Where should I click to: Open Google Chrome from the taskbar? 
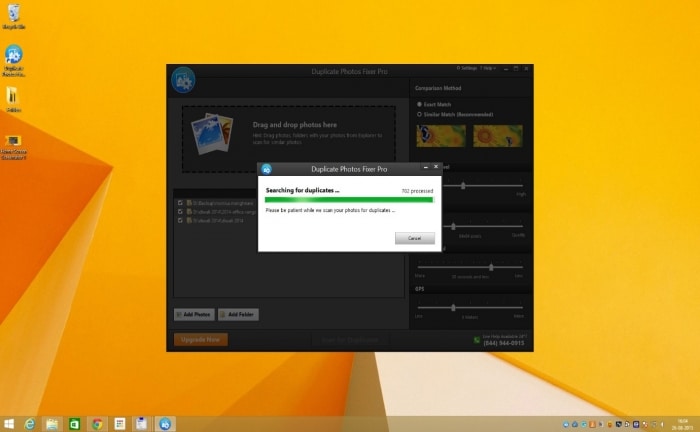97,424
